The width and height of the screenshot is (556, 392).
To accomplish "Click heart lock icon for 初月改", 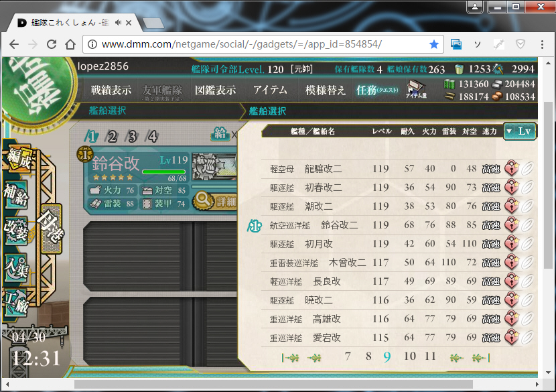I will [x=511, y=244].
